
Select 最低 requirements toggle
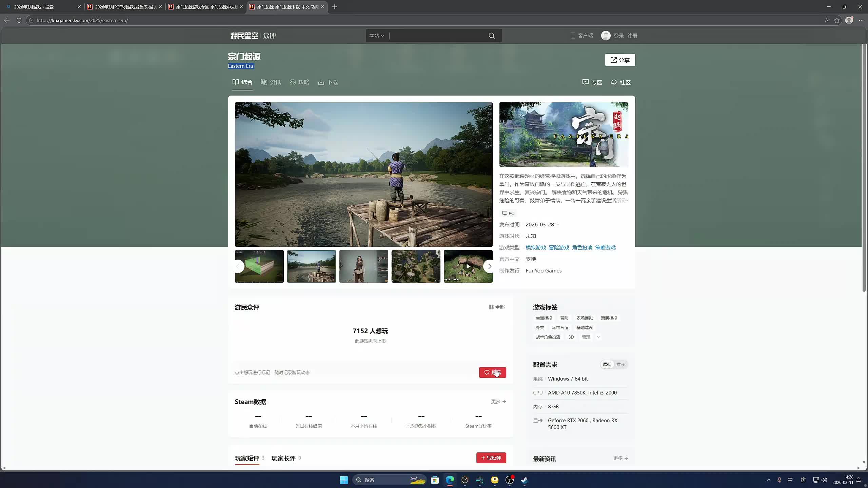coord(607,364)
